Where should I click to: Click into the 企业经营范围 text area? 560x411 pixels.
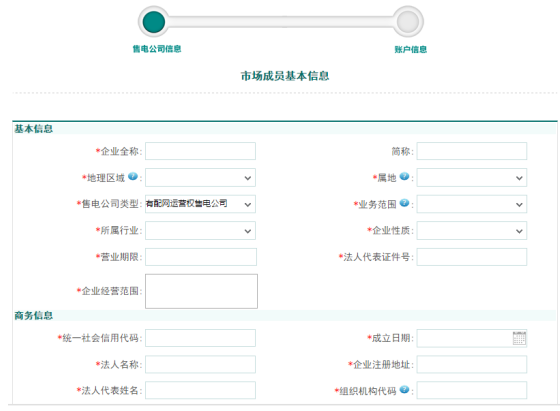point(201,291)
